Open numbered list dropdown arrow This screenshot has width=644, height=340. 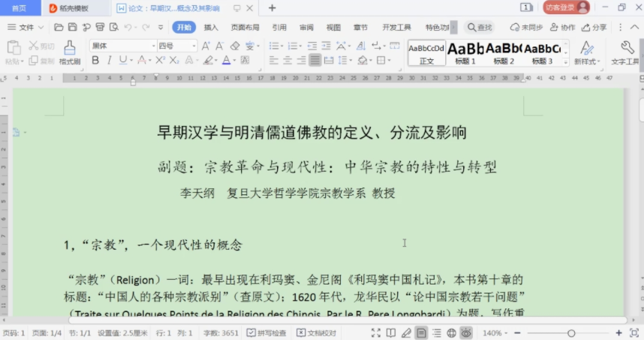[300, 46]
